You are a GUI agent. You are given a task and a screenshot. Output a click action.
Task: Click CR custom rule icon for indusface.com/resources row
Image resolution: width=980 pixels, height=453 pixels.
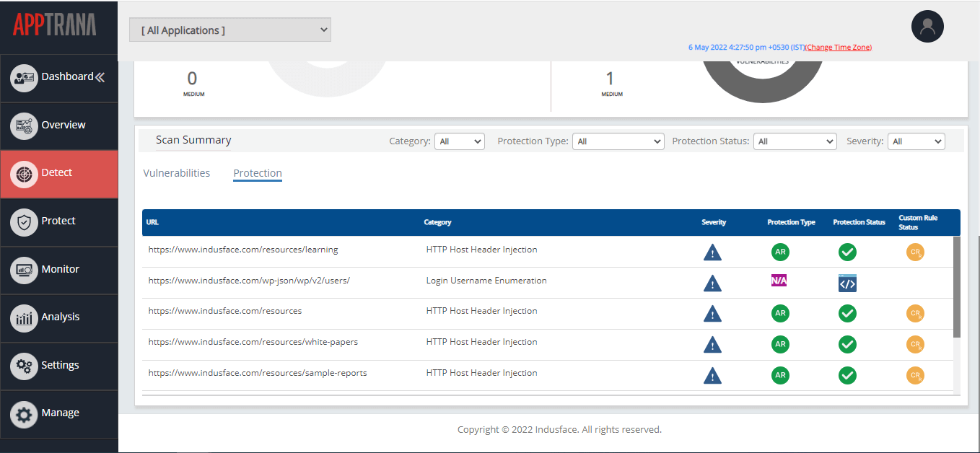[x=915, y=313]
